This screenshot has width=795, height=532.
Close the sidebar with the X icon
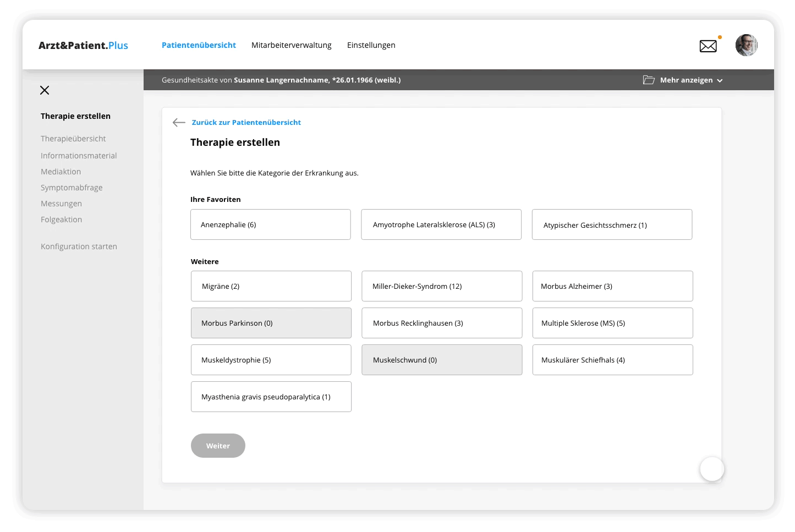(x=45, y=90)
